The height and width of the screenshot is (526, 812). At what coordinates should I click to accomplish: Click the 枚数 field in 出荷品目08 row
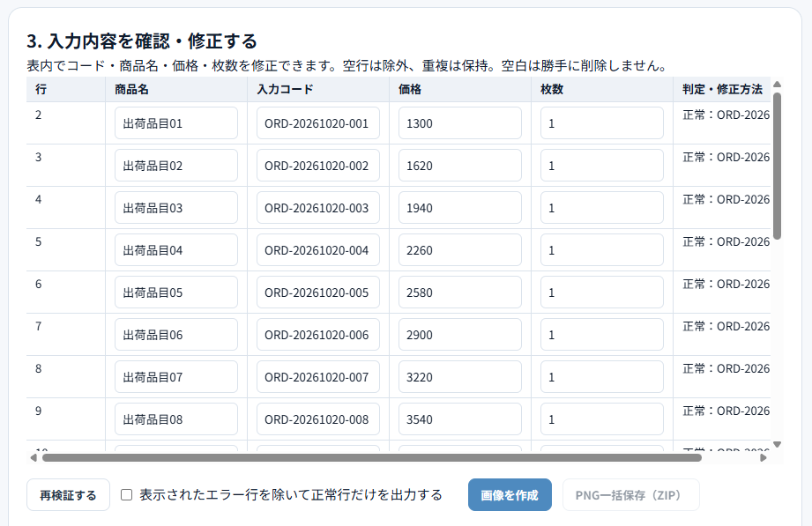click(x=602, y=419)
